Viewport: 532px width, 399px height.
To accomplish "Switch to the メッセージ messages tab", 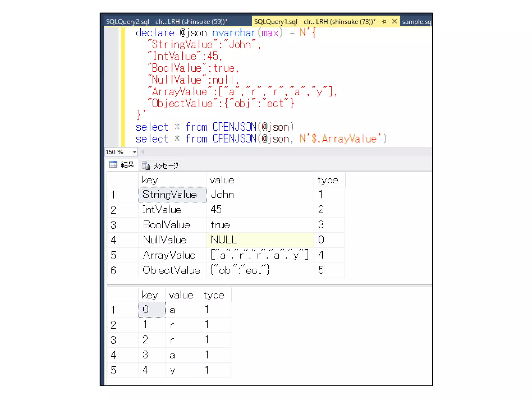I will 165,165.
